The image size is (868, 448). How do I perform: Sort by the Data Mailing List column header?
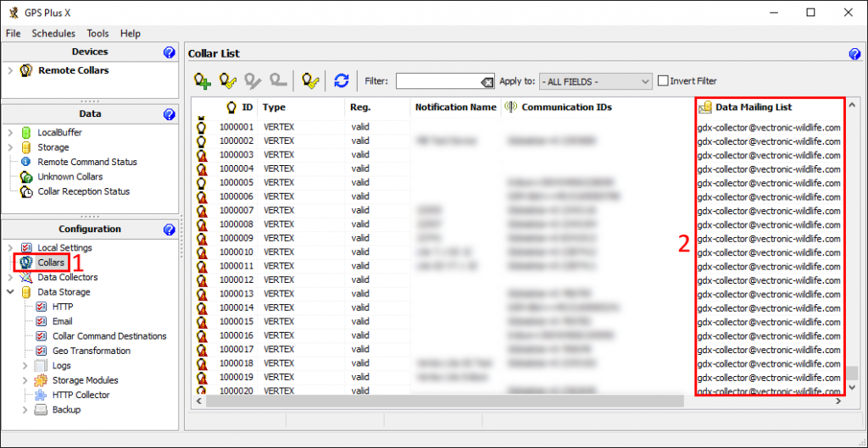point(754,108)
